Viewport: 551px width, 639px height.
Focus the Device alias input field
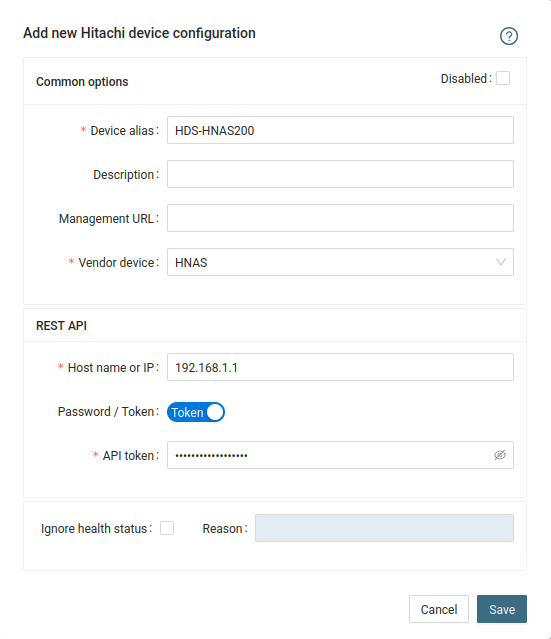click(x=340, y=130)
